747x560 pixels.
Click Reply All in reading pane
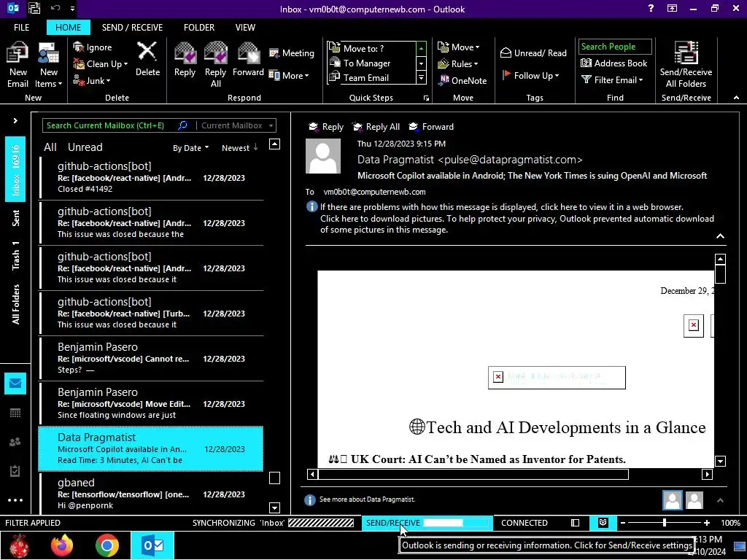tap(376, 127)
